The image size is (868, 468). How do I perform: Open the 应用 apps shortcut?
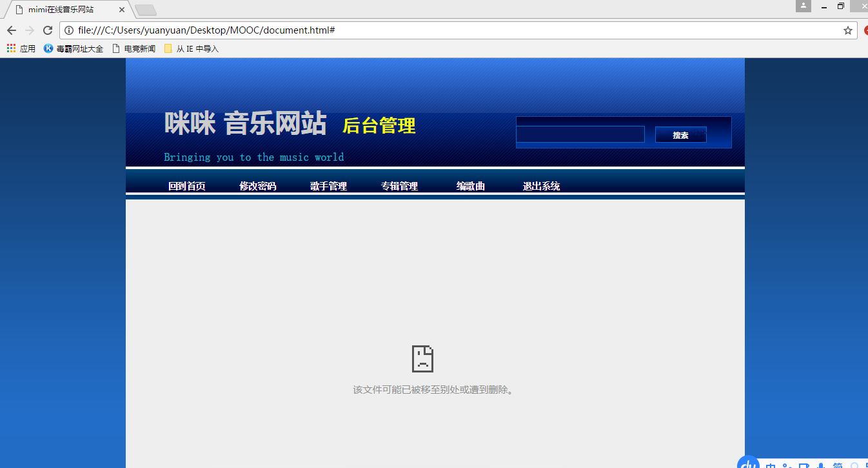click(21, 48)
